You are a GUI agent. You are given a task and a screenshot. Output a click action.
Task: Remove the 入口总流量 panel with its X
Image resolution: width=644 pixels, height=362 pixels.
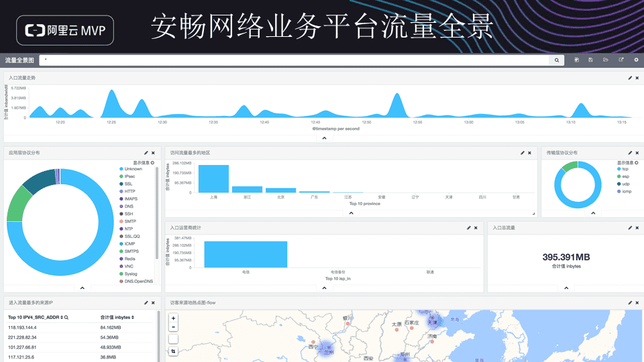click(x=637, y=228)
